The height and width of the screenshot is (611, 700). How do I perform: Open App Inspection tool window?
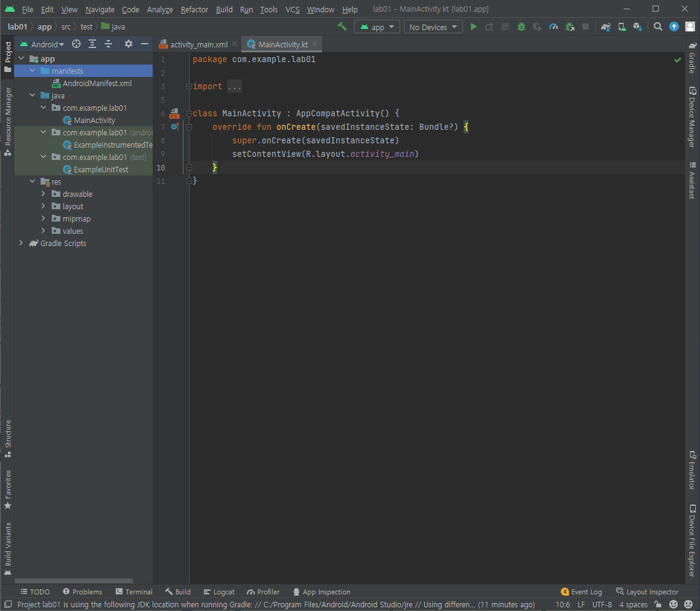point(321,592)
